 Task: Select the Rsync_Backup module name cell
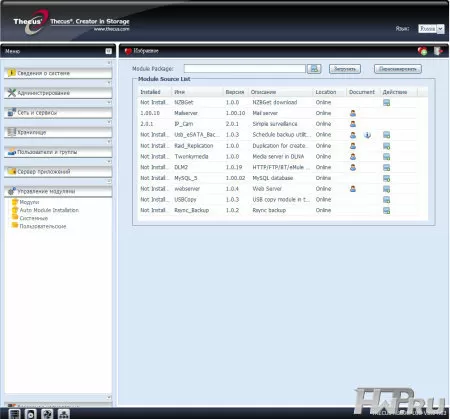[x=192, y=210]
